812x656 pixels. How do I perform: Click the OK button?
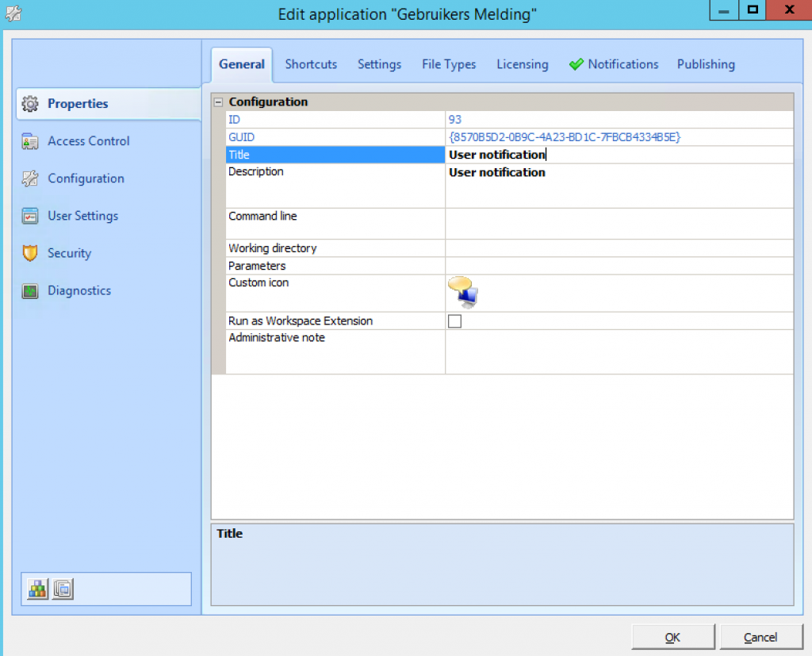click(x=672, y=637)
